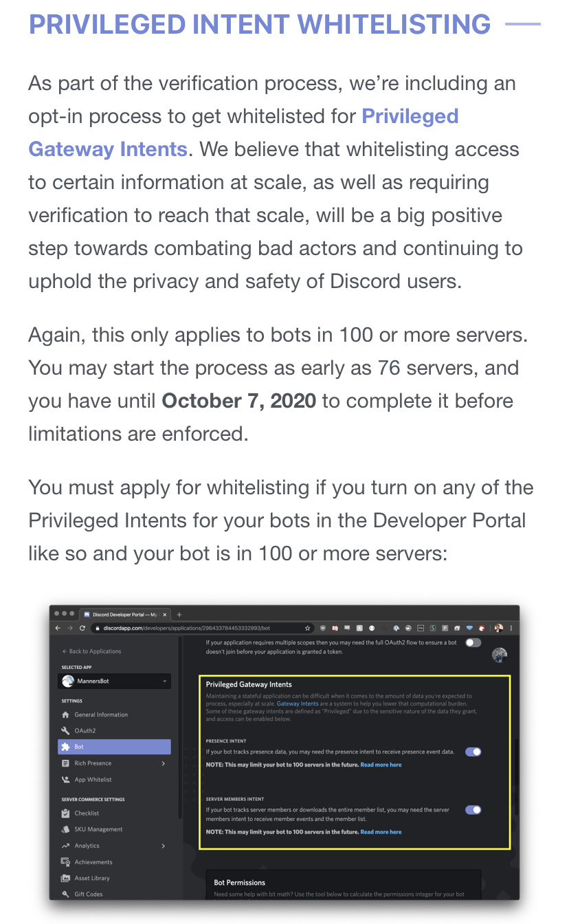Open General Information settings
The width and height of the screenshot is (569, 924).
[102, 715]
